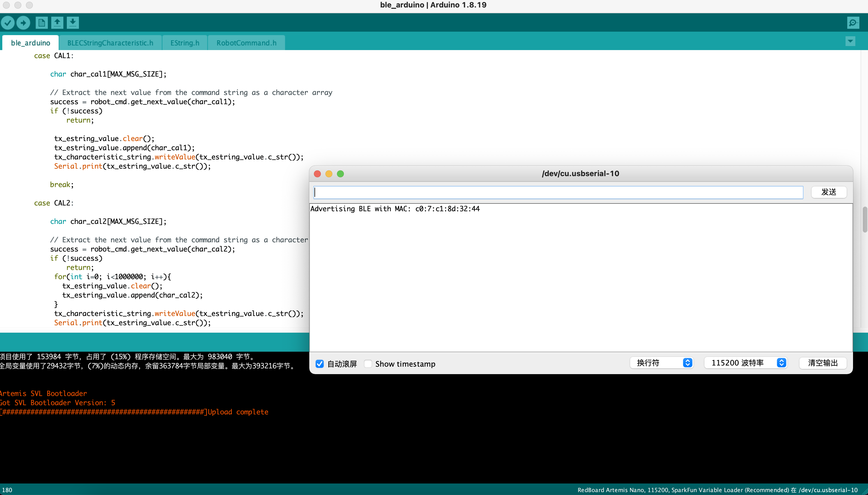Click the 全局变量使用了29432字节 console line
This screenshot has width=868, height=495.
click(x=148, y=366)
